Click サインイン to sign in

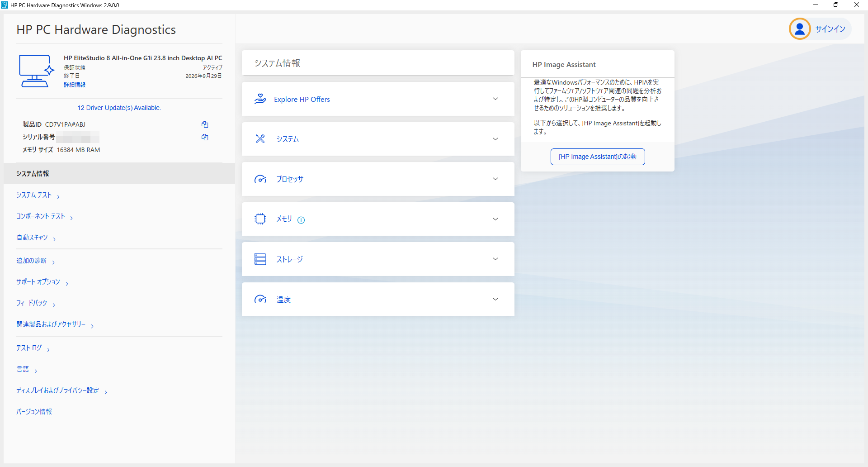[x=830, y=29]
